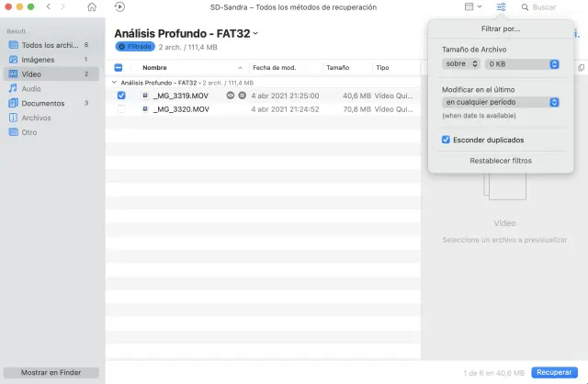Sort by the Nombre column header

[155, 68]
